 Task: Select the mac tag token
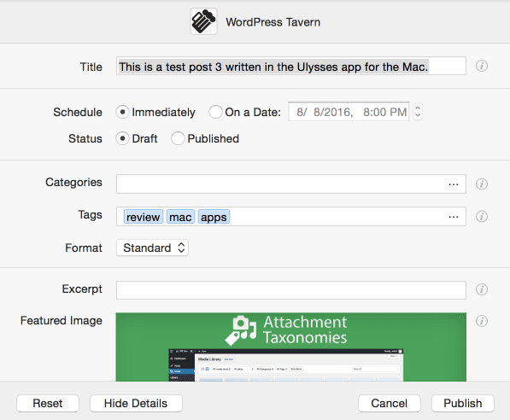tap(180, 217)
